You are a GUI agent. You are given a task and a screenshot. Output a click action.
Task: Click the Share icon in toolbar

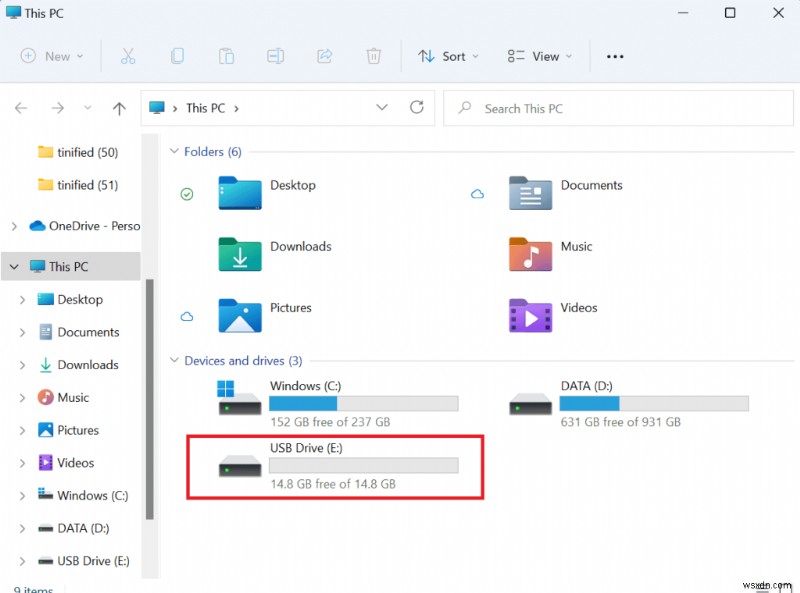324,56
